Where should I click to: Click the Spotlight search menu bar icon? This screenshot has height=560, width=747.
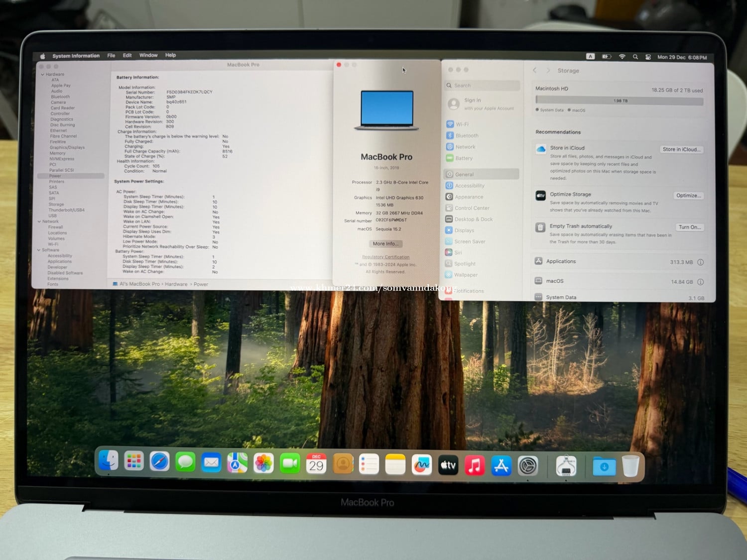click(635, 57)
